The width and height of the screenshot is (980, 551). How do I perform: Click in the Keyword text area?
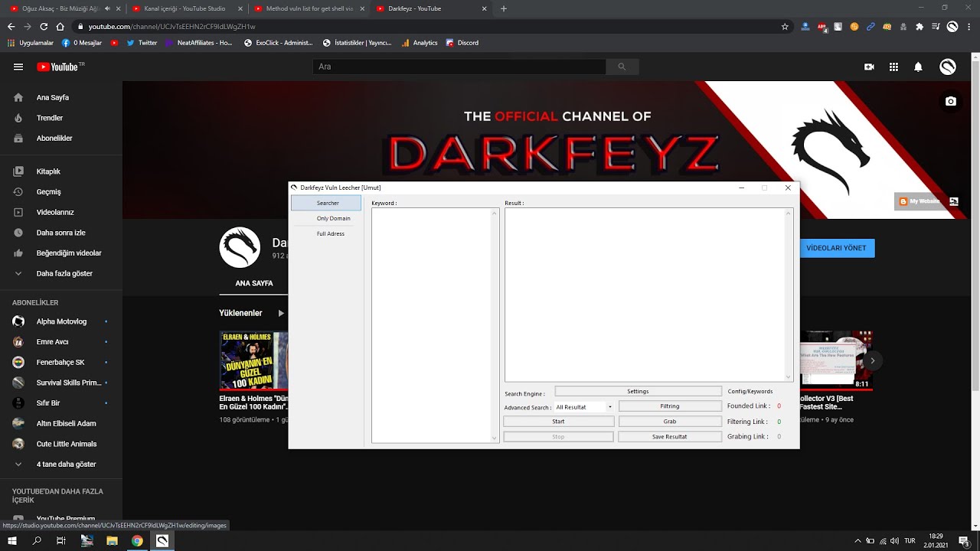tap(435, 325)
